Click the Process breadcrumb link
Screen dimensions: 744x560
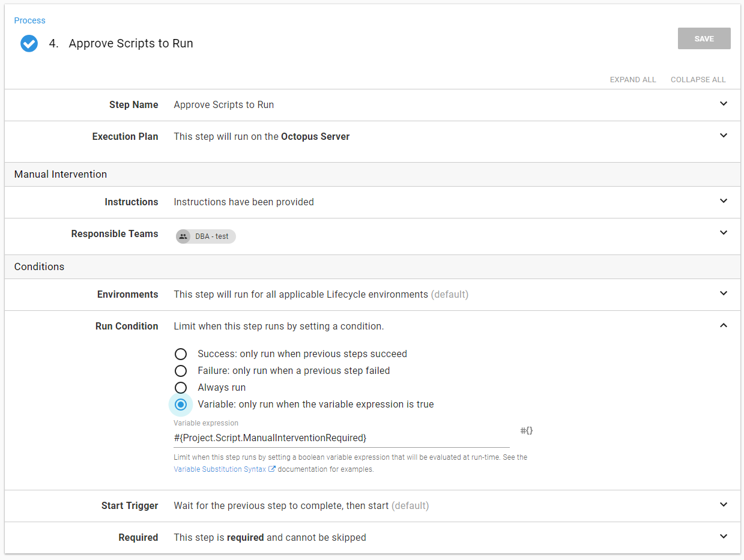(30, 20)
